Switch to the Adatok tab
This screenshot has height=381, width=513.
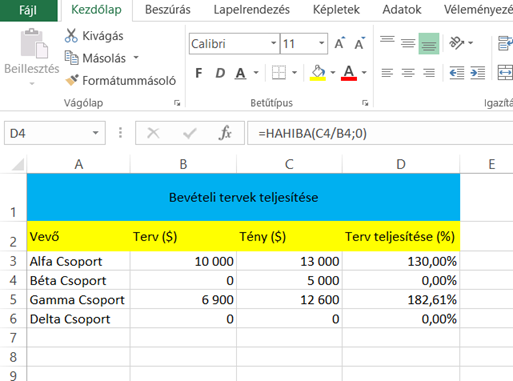click(402, 10)
